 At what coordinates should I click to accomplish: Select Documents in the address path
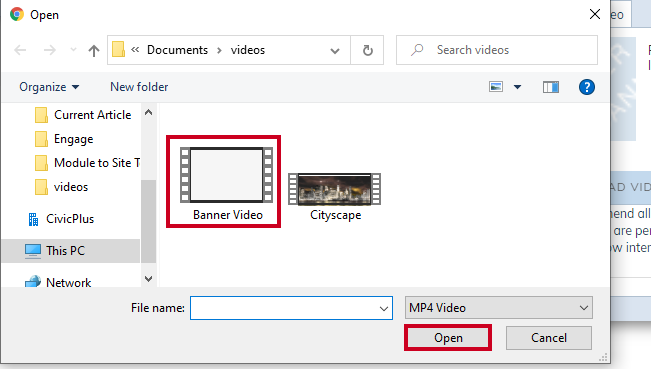177,50
